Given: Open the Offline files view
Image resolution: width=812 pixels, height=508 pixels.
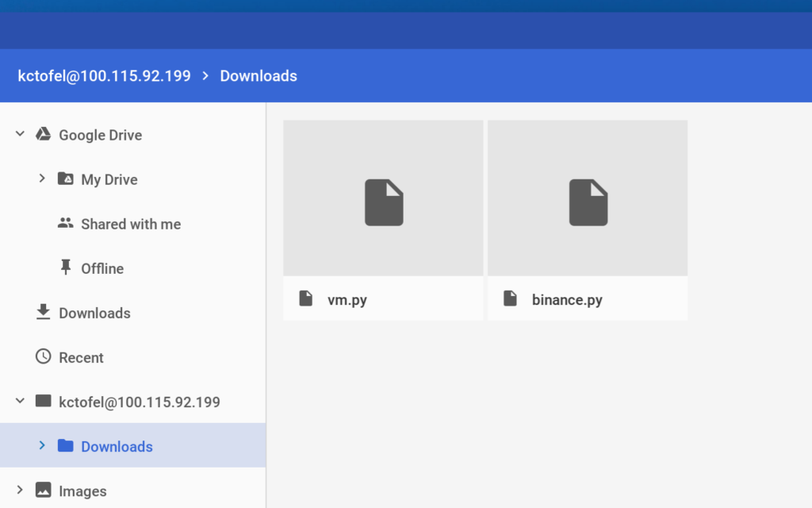Looking at the screenshot, I should point(102,269).
